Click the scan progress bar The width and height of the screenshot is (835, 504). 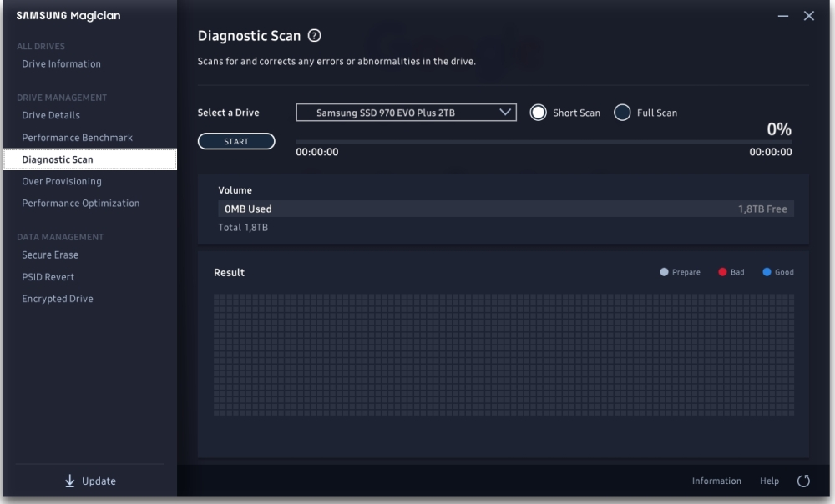[544, 143]
